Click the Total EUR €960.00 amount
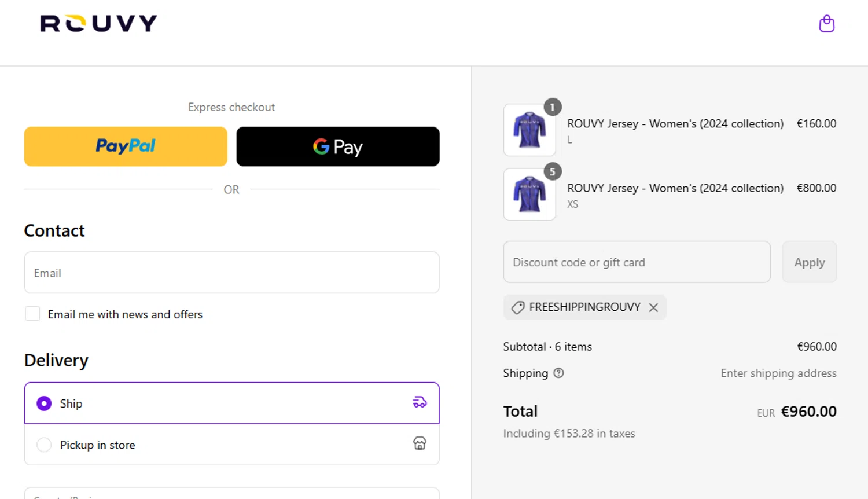868x499 pixels. pyautogui.click(x=808, y=411)
